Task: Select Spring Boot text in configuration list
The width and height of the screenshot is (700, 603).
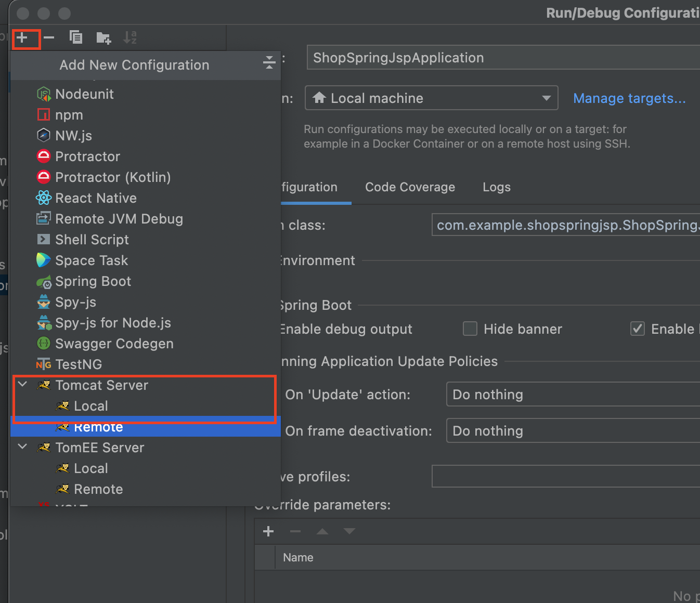Action: (93, 281)
